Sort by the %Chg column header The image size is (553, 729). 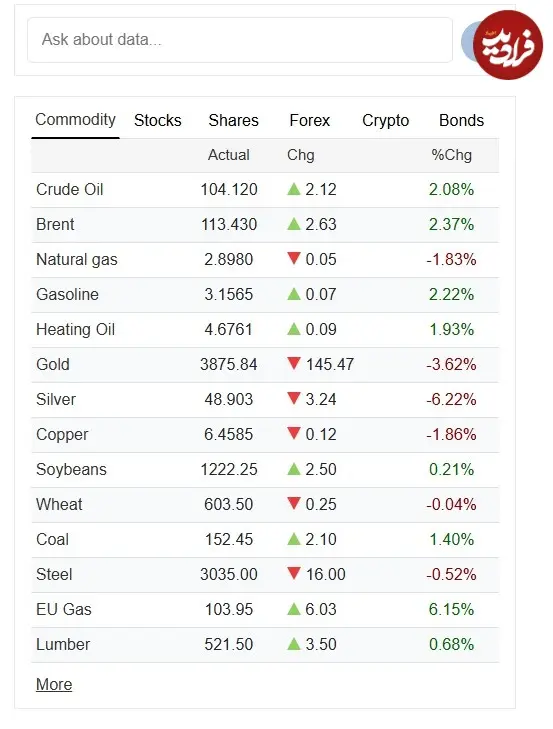451,155
